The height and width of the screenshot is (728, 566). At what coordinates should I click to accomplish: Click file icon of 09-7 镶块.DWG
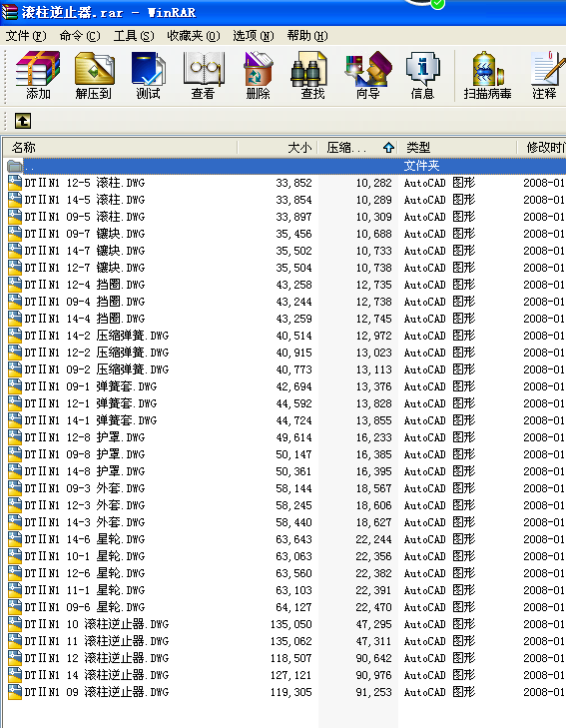tap(15, 234)
